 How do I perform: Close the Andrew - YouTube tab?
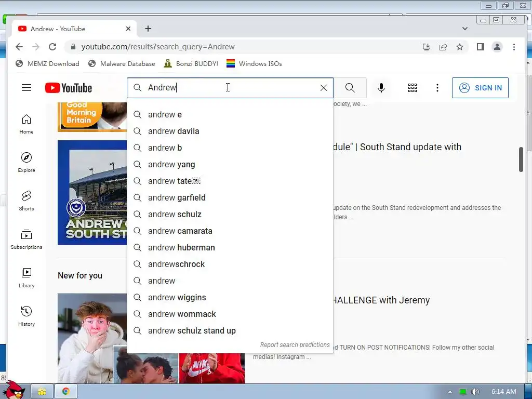pos(128,29)
